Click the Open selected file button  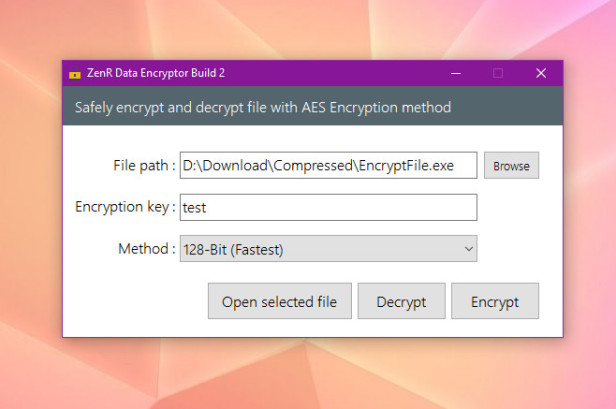(x=279, y=302)
